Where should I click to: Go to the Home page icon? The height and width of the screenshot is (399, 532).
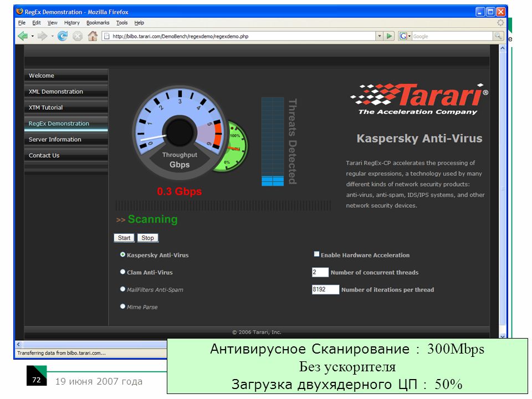pos(93,36)
